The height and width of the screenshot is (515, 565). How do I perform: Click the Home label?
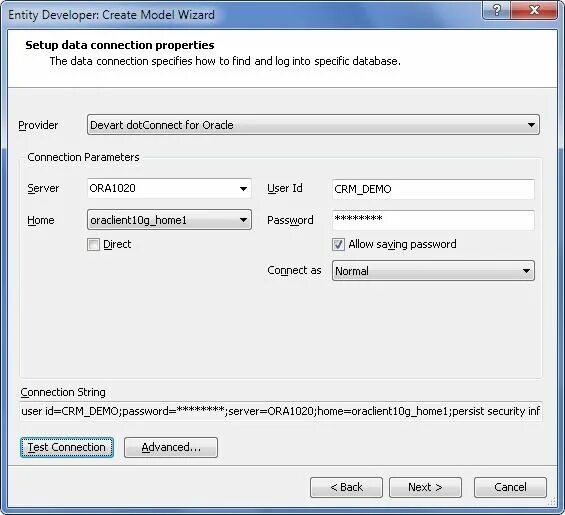(41, 220)
